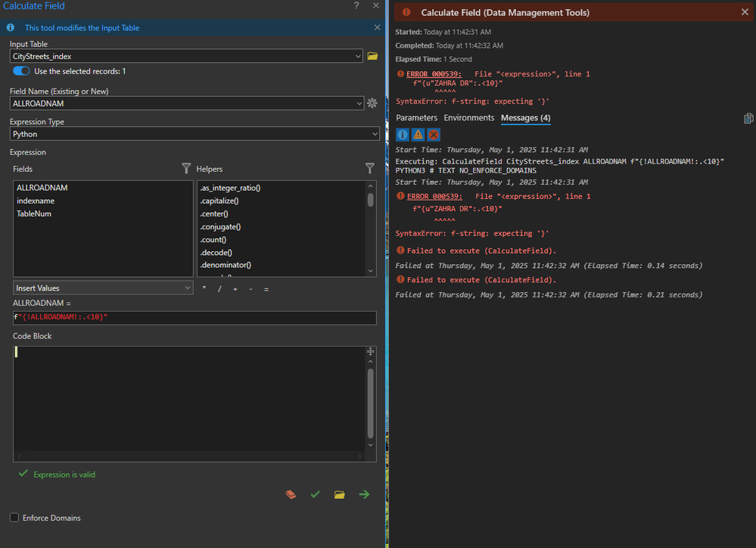The width and height of the screenshot is (756, 548).
Task: Filter the Fields list
Action: [x=186, y=169]
